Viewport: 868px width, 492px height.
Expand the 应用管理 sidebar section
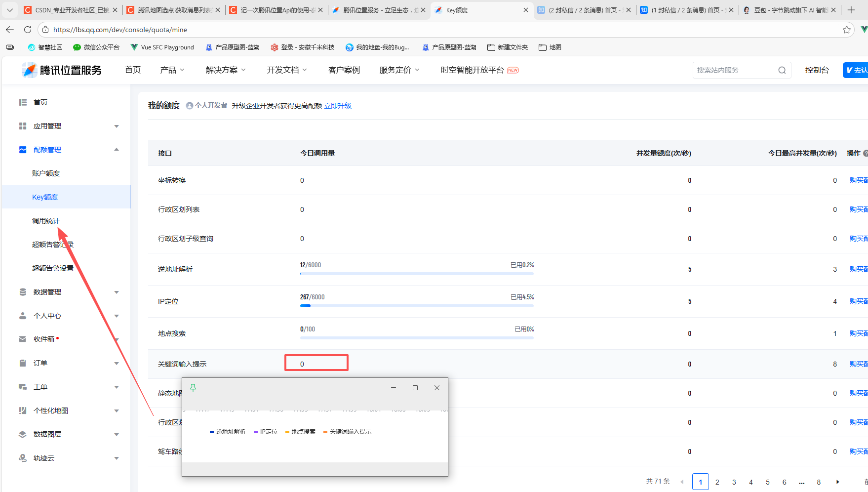coord(69,126)
